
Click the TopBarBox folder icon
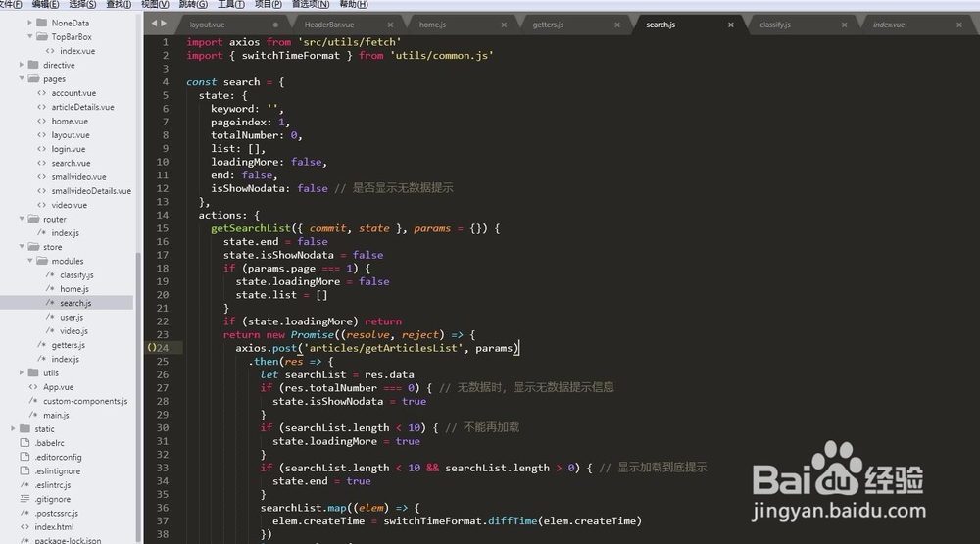point(42,37)
